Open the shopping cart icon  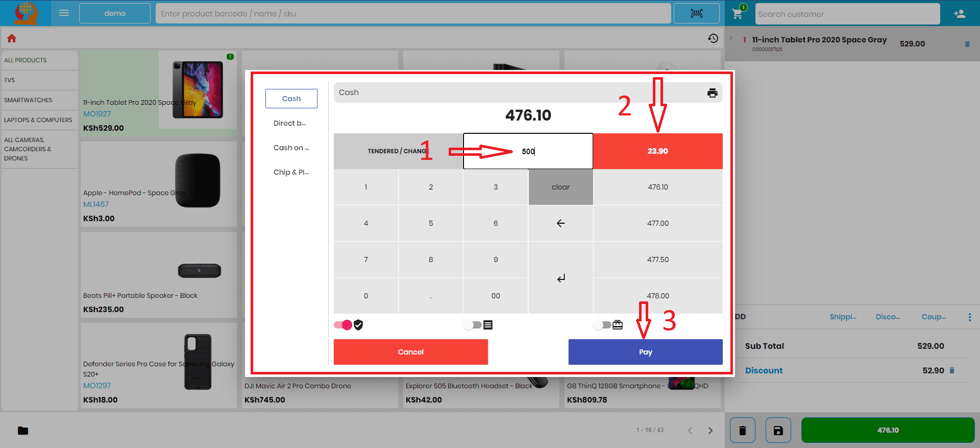pos(738,14)
